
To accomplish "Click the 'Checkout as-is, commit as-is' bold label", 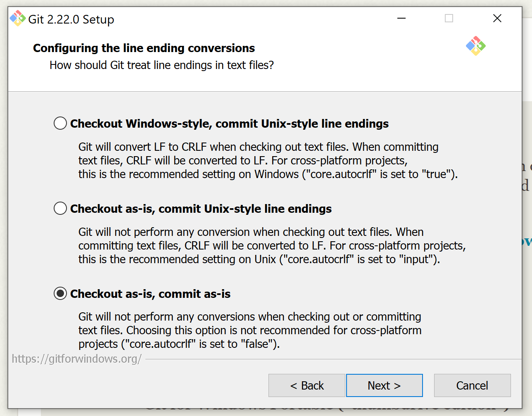I will click(x=150, y=294).
